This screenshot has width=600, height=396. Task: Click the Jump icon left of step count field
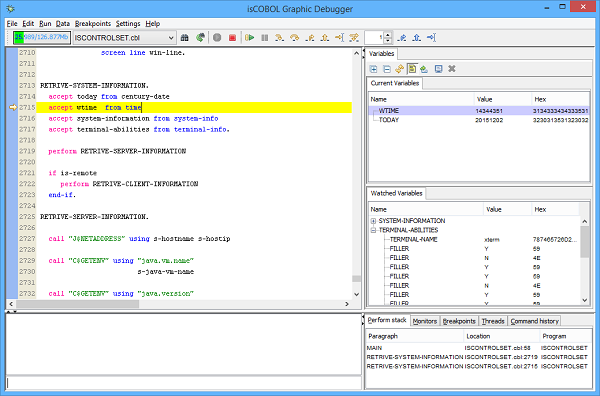pos(354,37)
